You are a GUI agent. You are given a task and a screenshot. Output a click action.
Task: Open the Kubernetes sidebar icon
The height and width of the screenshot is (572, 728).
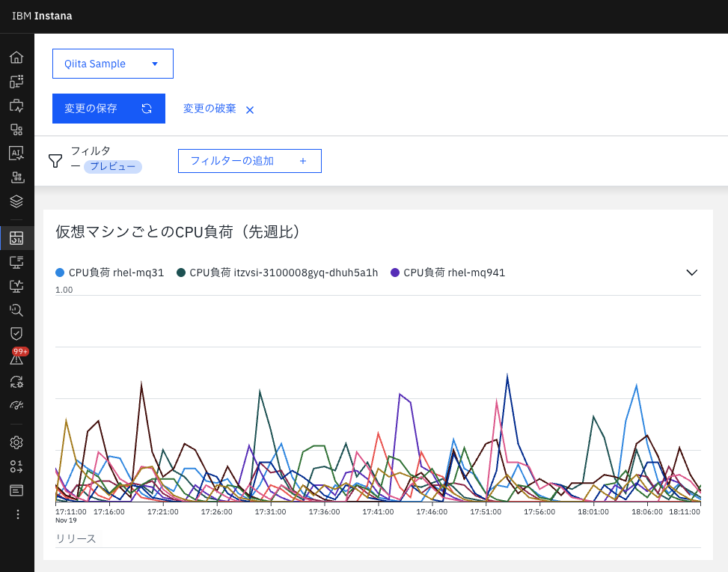click(x=16, y=177)
